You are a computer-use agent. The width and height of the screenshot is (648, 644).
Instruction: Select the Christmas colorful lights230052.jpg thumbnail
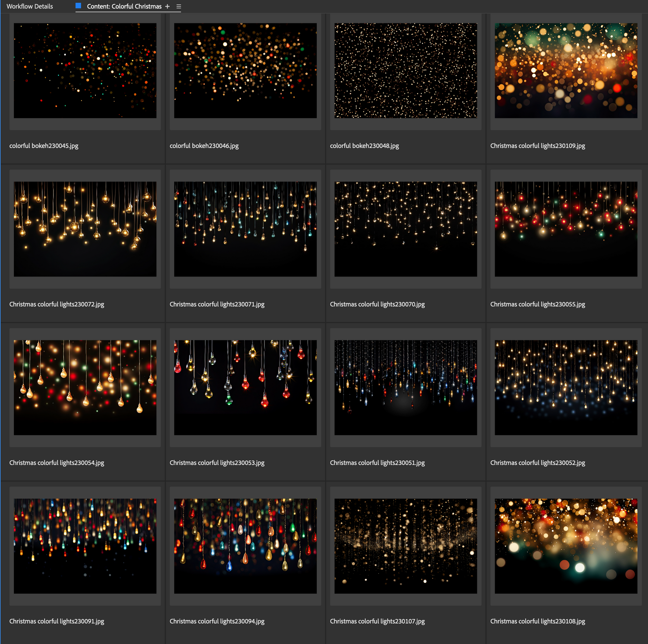(x=566, y=387)
